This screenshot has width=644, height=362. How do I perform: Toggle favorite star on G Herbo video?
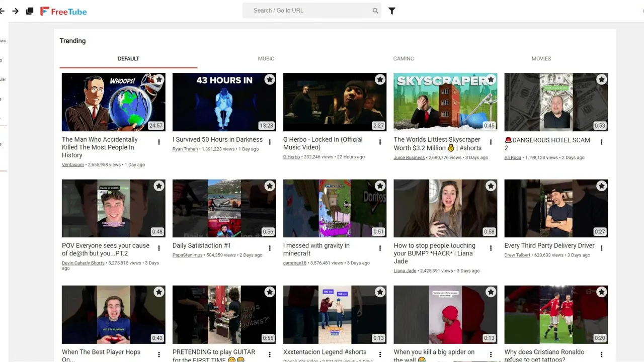tap(380, 79)
